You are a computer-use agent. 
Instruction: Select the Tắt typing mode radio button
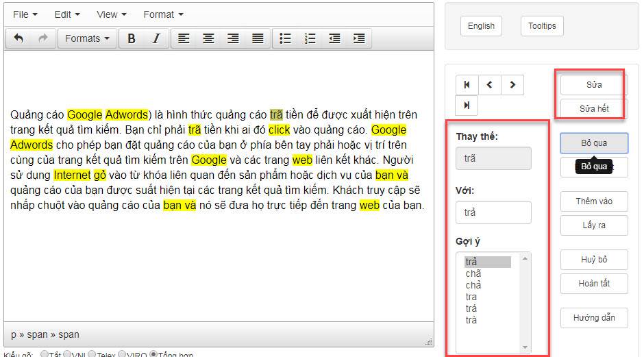[45, 354]
